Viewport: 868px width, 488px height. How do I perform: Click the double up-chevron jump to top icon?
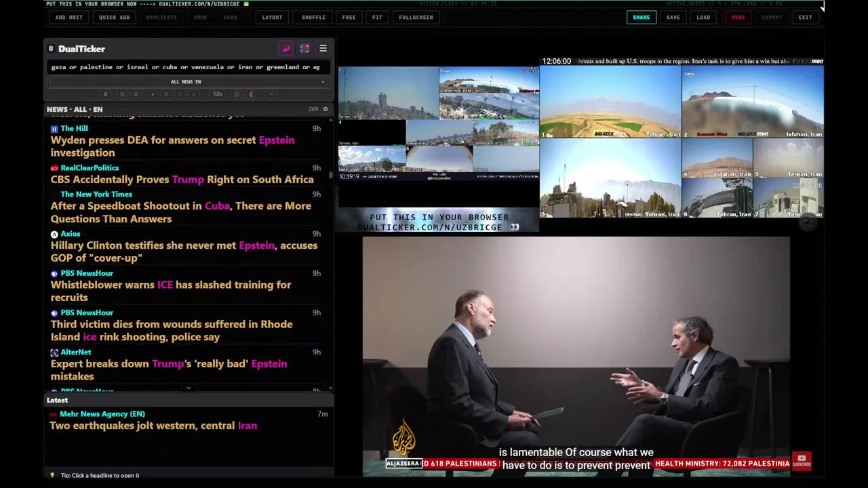[x=166, y=94]
